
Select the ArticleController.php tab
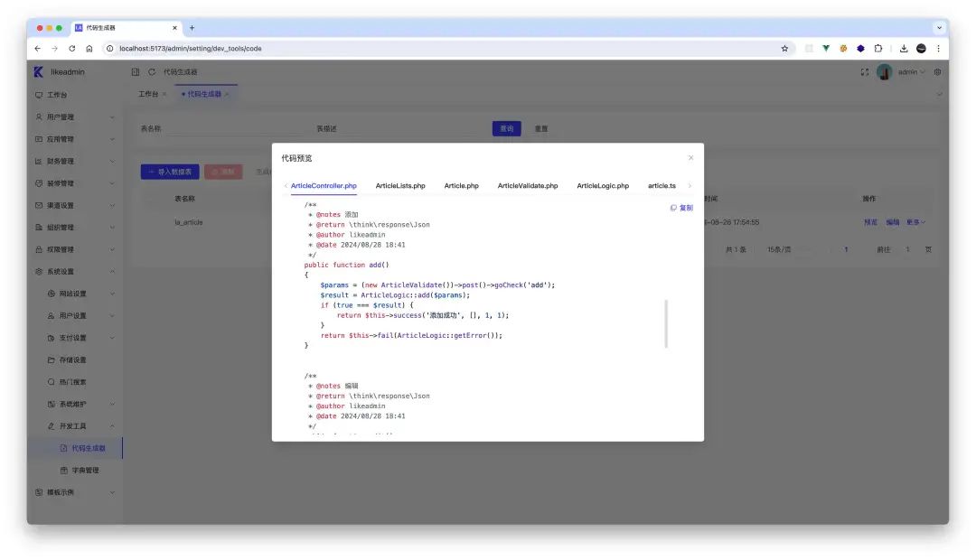click(324, 185)
